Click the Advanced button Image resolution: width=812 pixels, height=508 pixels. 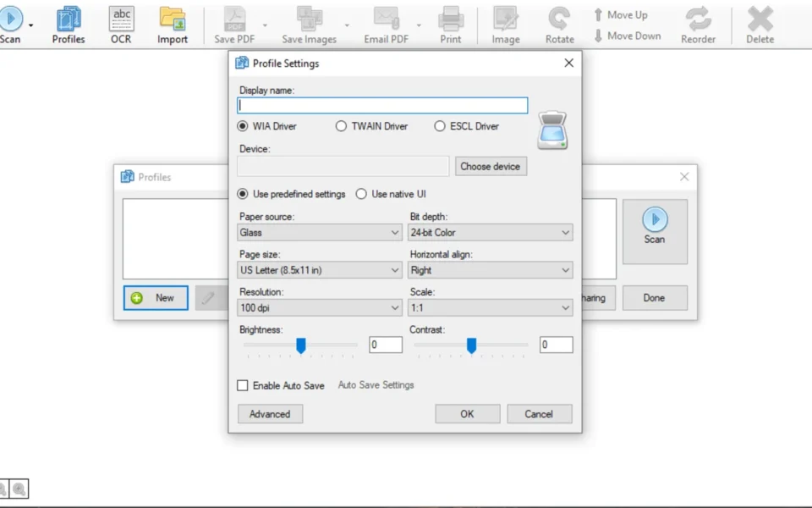point(271,414)
